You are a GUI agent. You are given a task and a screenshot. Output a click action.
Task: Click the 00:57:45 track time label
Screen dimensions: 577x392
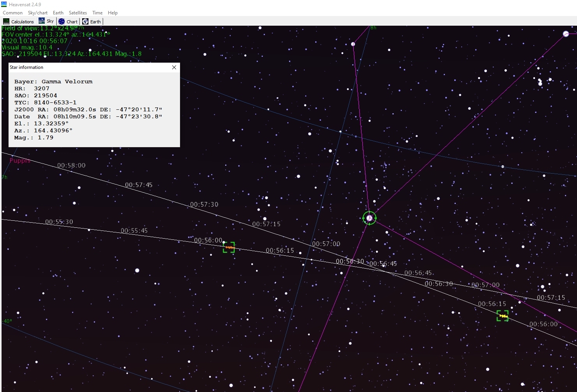(139, 185)
